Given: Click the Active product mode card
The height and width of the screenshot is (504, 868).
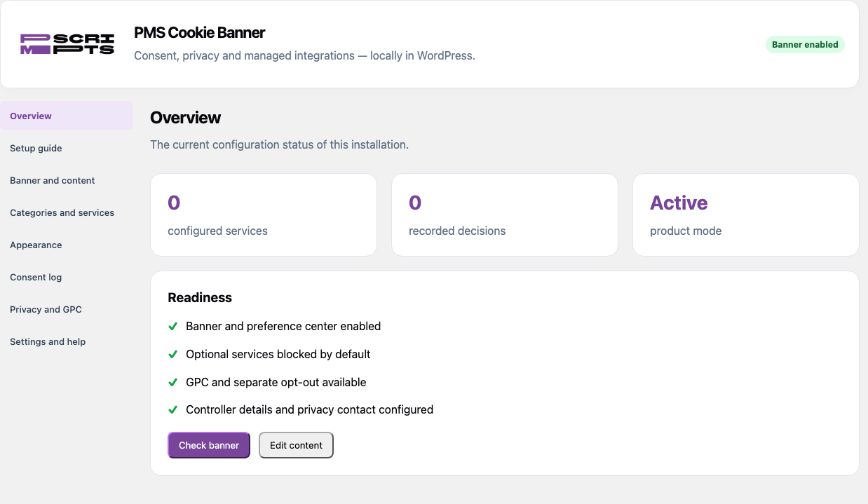Looking at the screenshot, I should (746, 214).
